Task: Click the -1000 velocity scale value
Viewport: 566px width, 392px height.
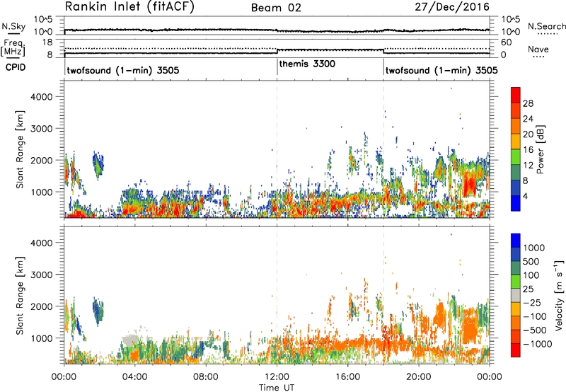Action: pos(538,344)
